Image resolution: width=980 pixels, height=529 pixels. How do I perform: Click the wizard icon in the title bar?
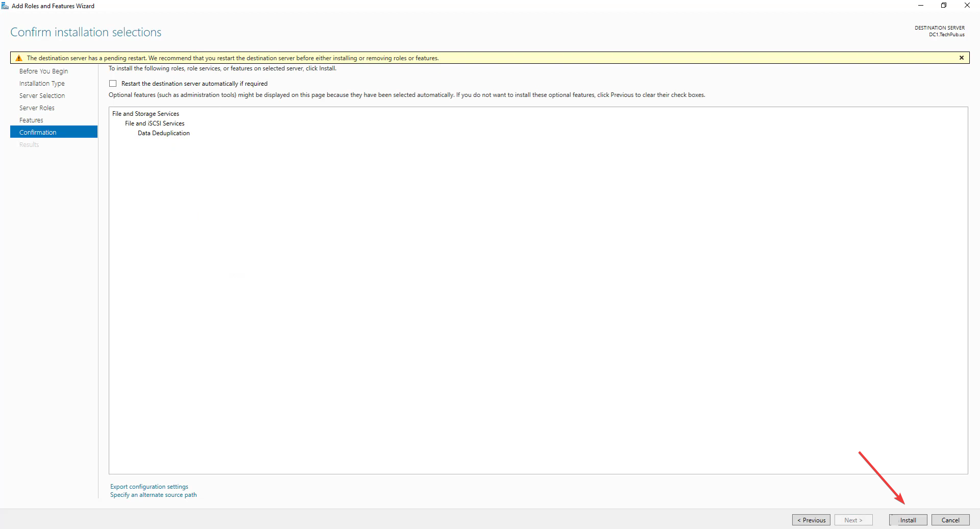click(x=5, y=6)
